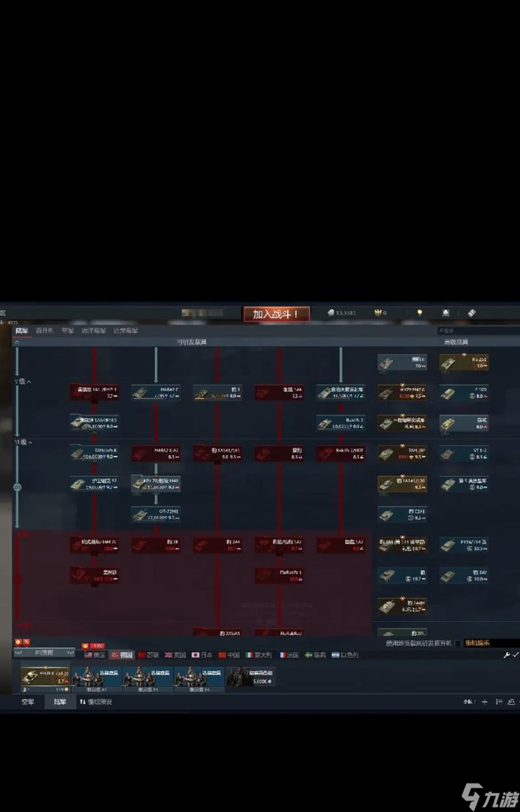This screenshot has width=520, height=812.
Task: Click the chat message icon bottom right
Action: 512,702
